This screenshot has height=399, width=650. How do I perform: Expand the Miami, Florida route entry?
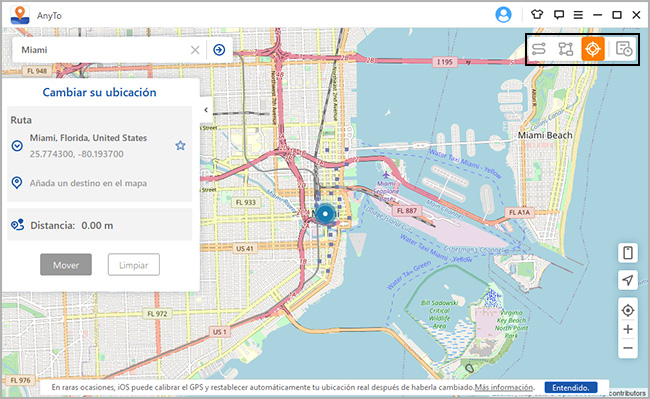pos(17,146)
